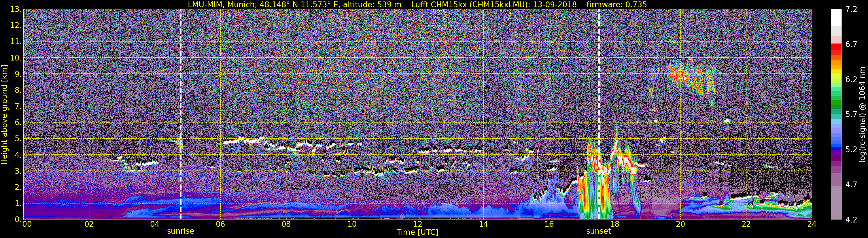This screenshot has width=868, height=238.
Task: Click the colorbar value '5.2'
Action: (x=851, y=149)
